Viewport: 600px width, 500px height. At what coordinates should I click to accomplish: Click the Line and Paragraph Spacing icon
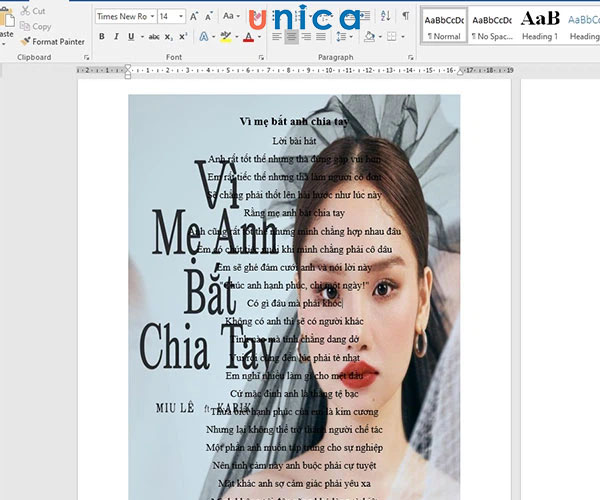tap(341, 37)
